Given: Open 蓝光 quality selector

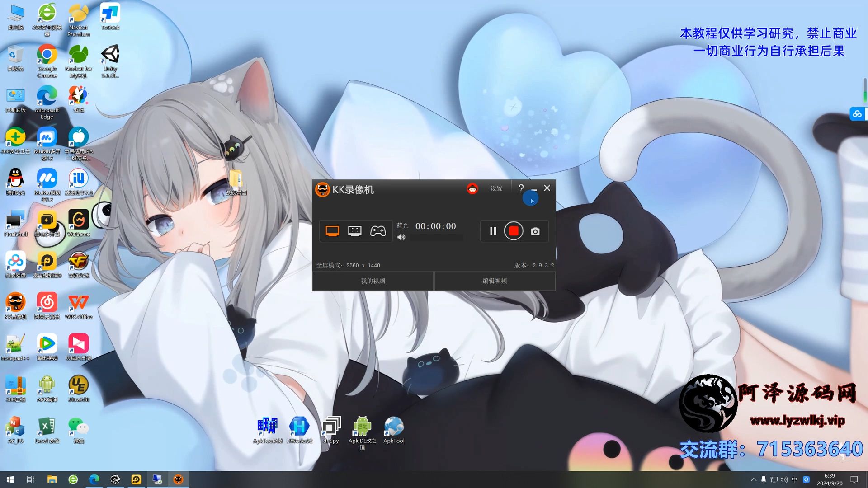Looking at the screenshot, I should click(x=402, y=225).
